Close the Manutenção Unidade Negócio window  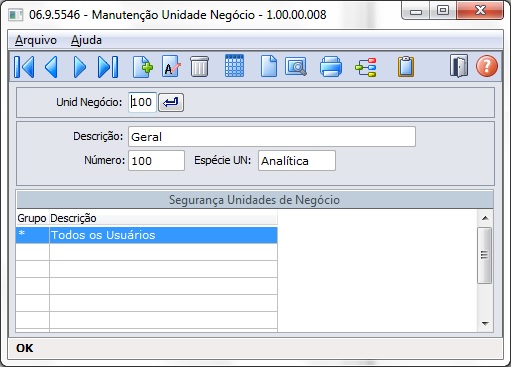pos(480,11)
